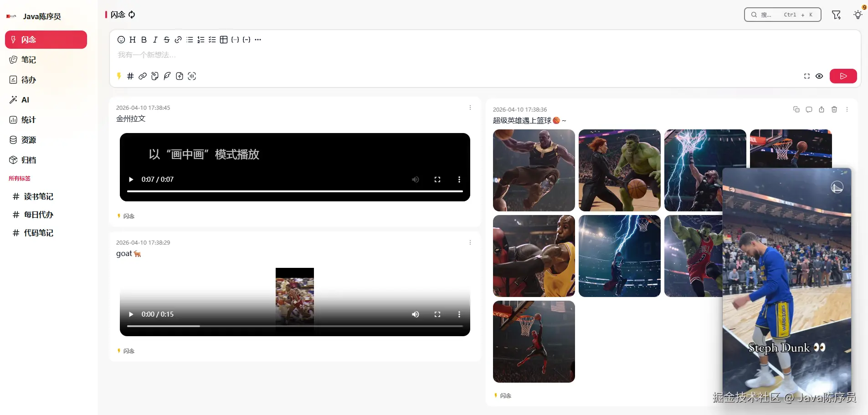868x415 pixels.
Task: Open video options menu on 金州拉文 video
Action: [x=459, y=179]
